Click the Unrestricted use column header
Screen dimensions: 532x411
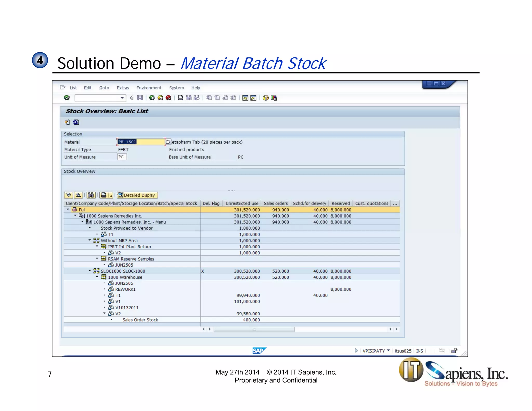click(242, 203)
